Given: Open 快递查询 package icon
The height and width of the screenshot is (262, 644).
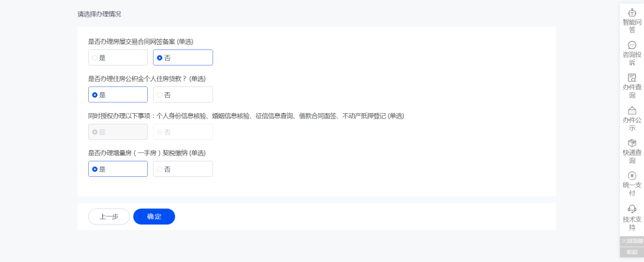Looking at the screenshot, I should point(632,143).
